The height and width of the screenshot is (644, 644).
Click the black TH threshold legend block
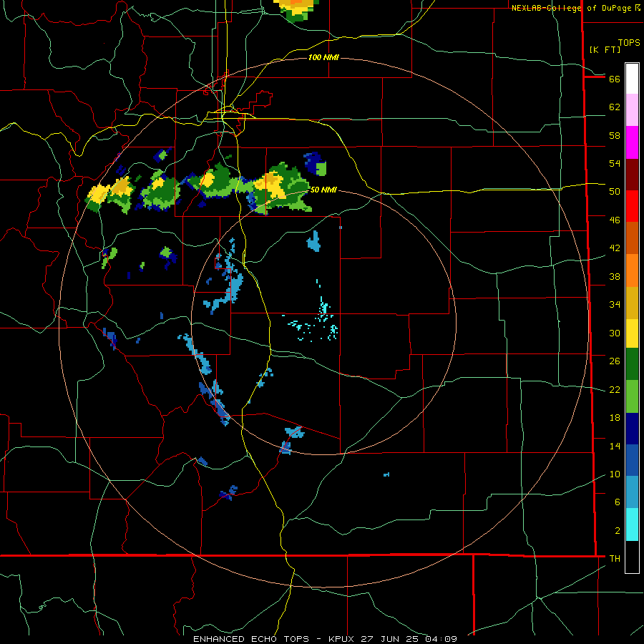coord(632,557)
